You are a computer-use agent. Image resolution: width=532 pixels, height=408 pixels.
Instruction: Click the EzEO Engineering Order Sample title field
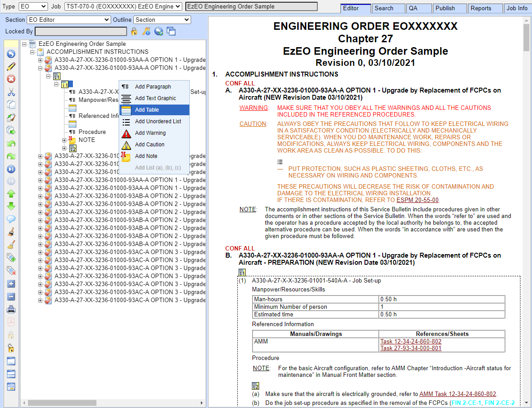[x=252, y=7]
